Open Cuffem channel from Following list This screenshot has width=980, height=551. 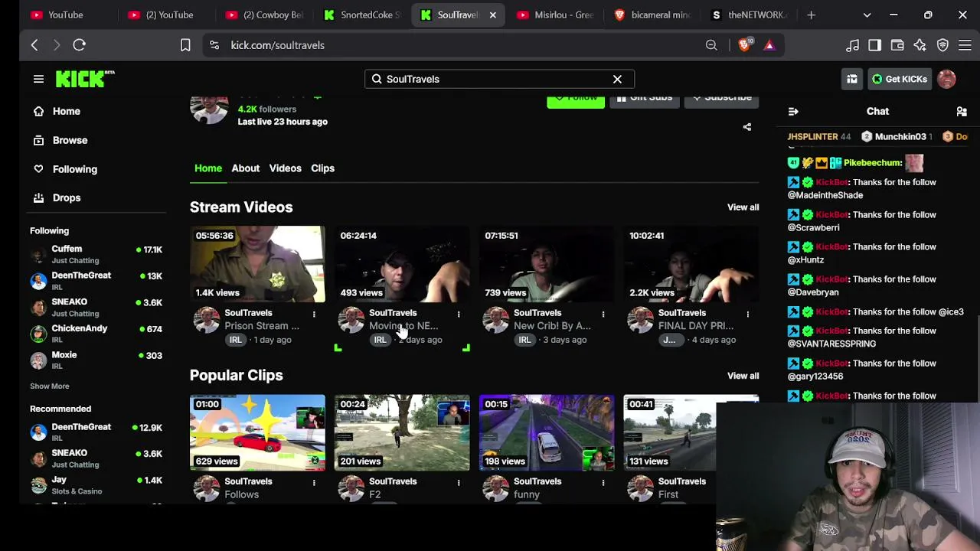(x=96, y=254)
